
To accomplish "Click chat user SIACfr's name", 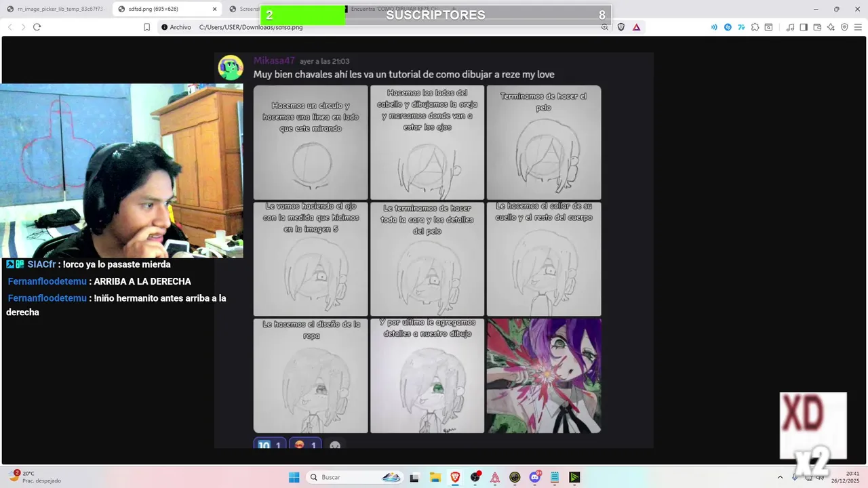I will [41, 264].
